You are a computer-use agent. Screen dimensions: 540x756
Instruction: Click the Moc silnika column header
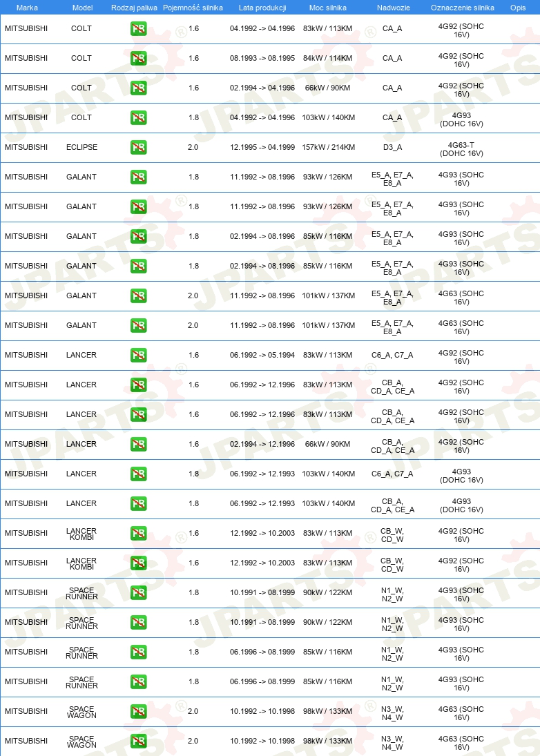coord(328,8)
